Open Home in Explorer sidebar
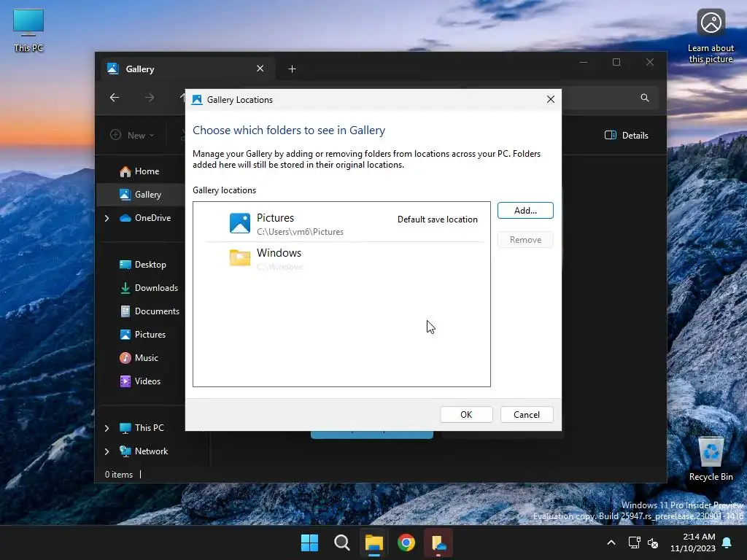747x560 pixels. click(x=139, y=171)
